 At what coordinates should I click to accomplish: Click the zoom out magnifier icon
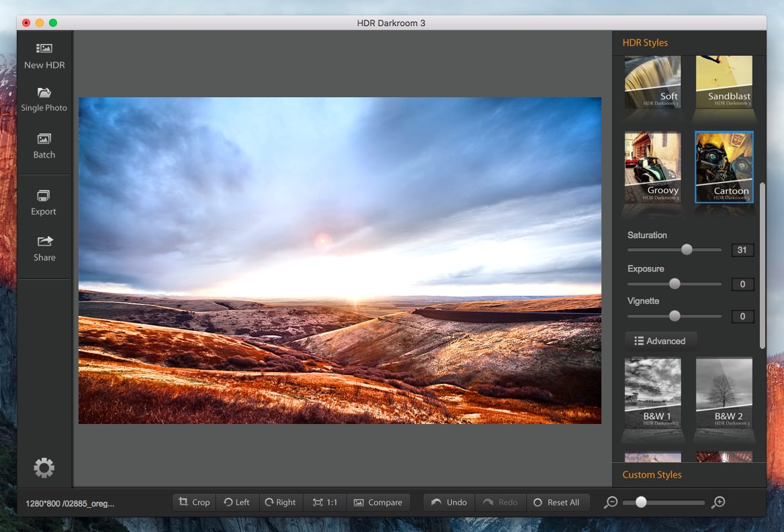coord(610,502)
